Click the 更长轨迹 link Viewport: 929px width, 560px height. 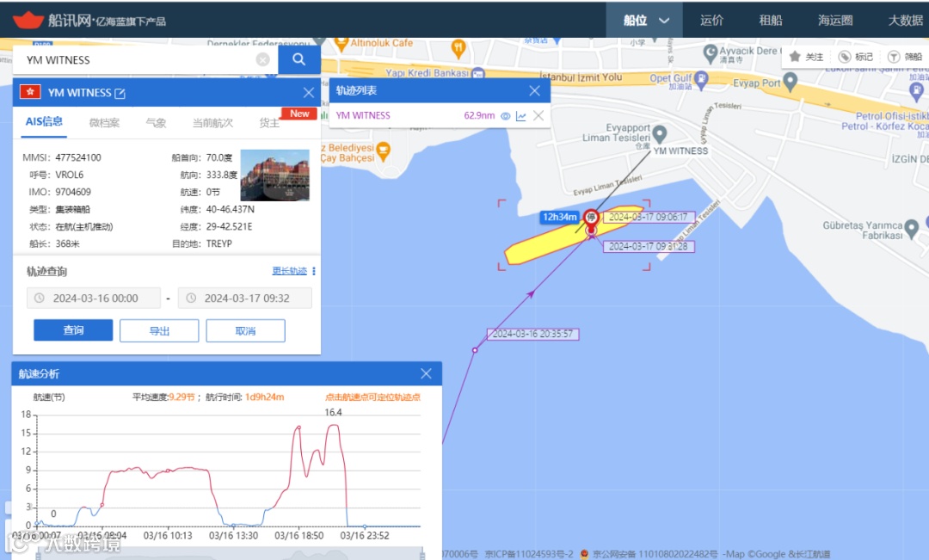click(289, 271)
